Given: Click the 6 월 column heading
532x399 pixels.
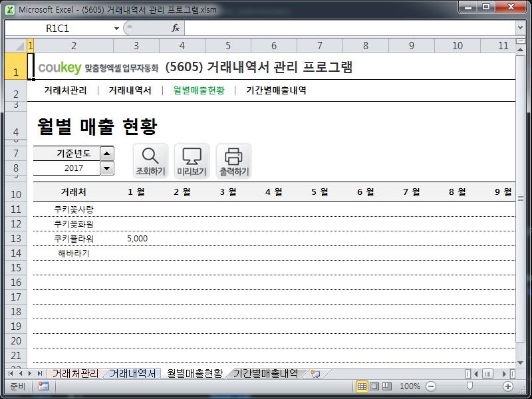Looking at the screenshot, I should tap(365, 192).
